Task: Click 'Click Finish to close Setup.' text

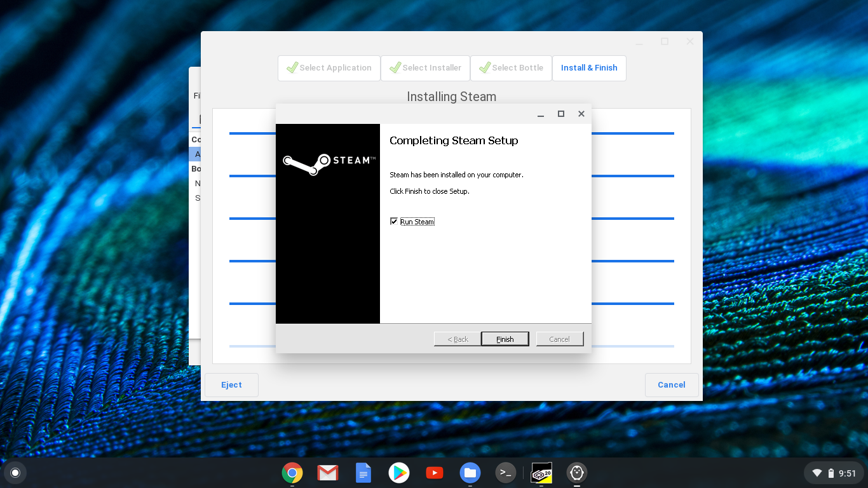Action: (x=430, y=191)
